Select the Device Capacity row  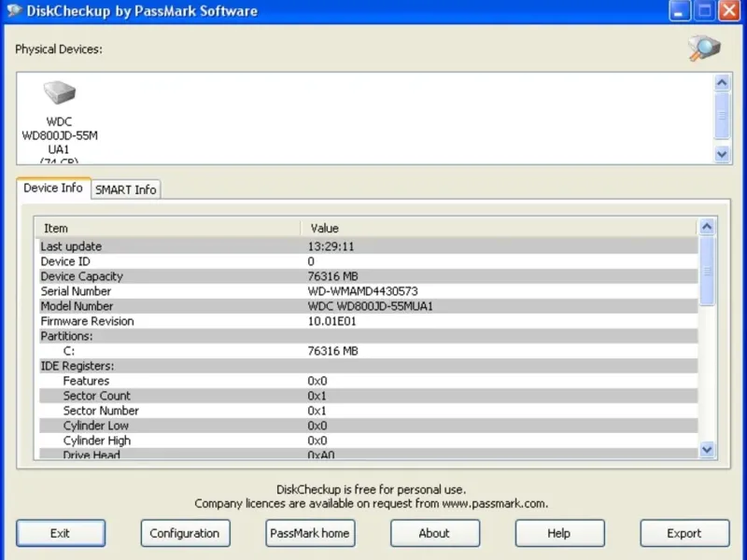click(368, 276)
